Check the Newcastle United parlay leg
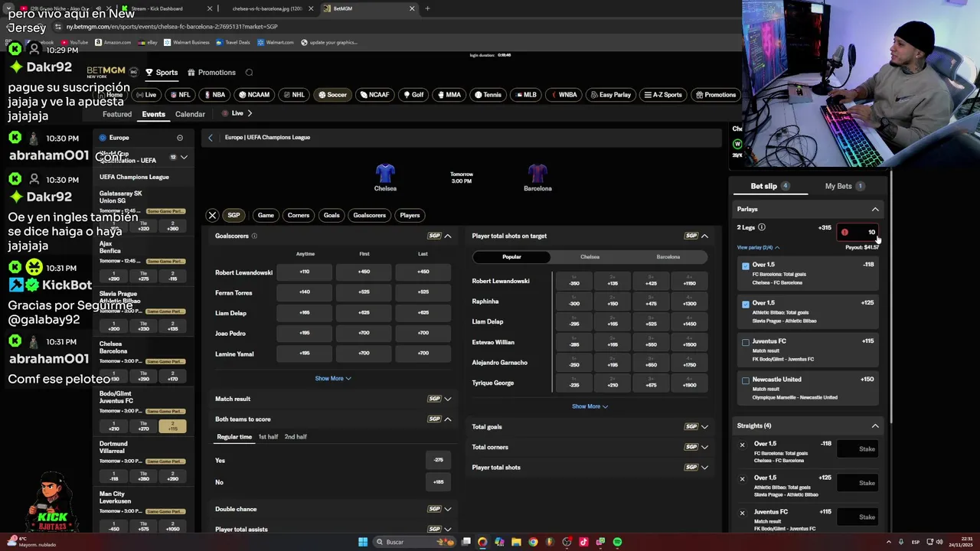Screen dimensions: 980x551 746,380
